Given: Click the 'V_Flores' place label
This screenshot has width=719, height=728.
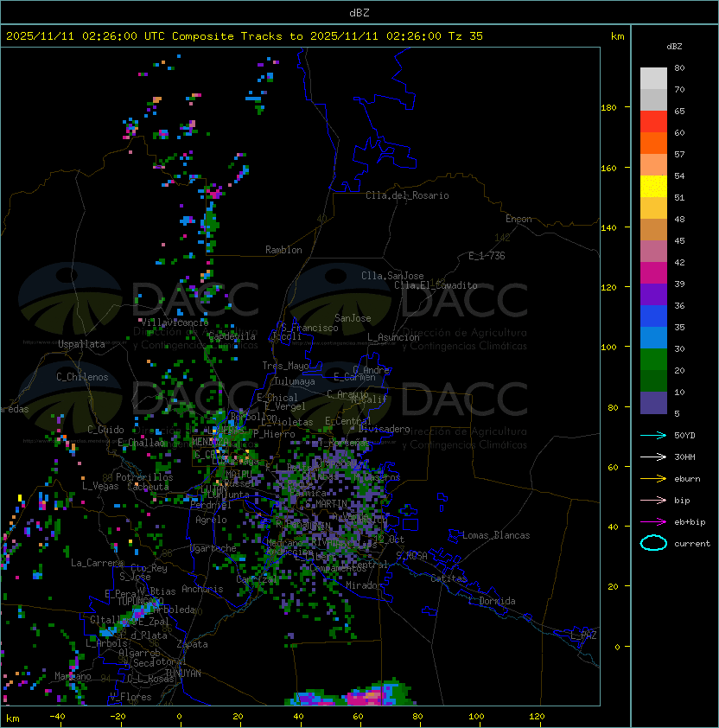Looking at the screenshot, I should [x=130, y=697].
